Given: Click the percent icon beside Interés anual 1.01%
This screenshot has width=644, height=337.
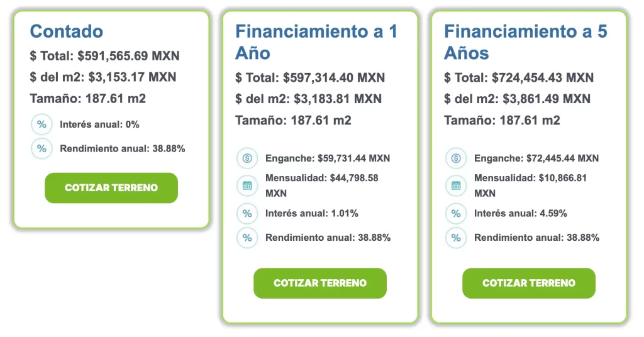Looking at the screenshot, I should (x=247, y=213).
